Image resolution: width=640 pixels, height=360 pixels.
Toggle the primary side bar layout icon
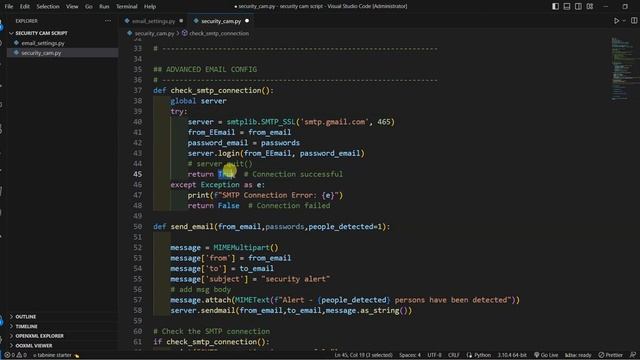(x=556, y=6)
